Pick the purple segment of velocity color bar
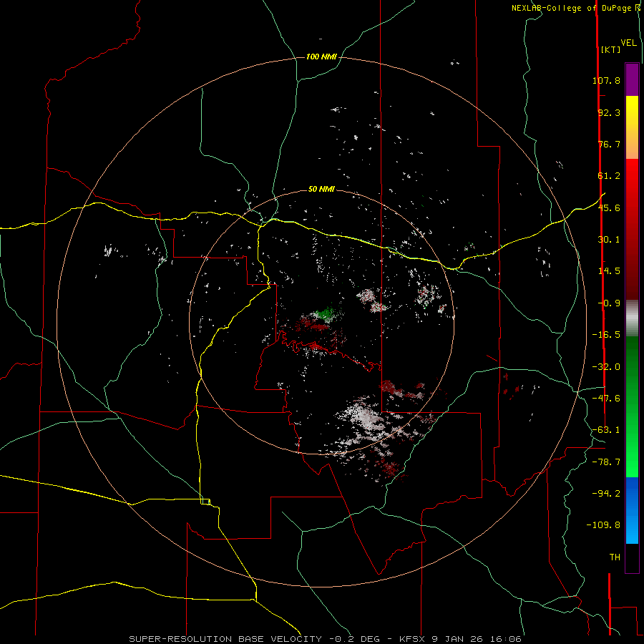This screenshot has width=644, height=644. (632, 79)
